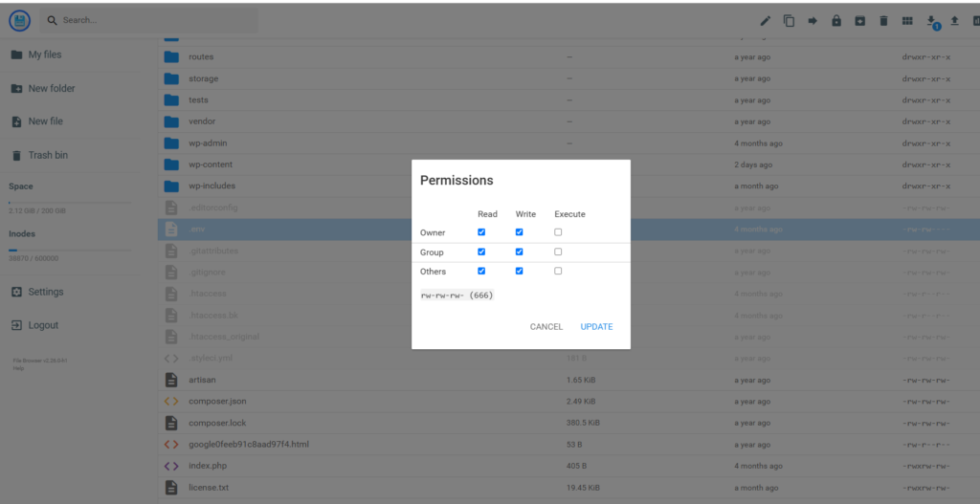This screenshot has width=980, height=504.
Task: Click the CANCEL button in Permissions dialog
Action: (546, 327)
